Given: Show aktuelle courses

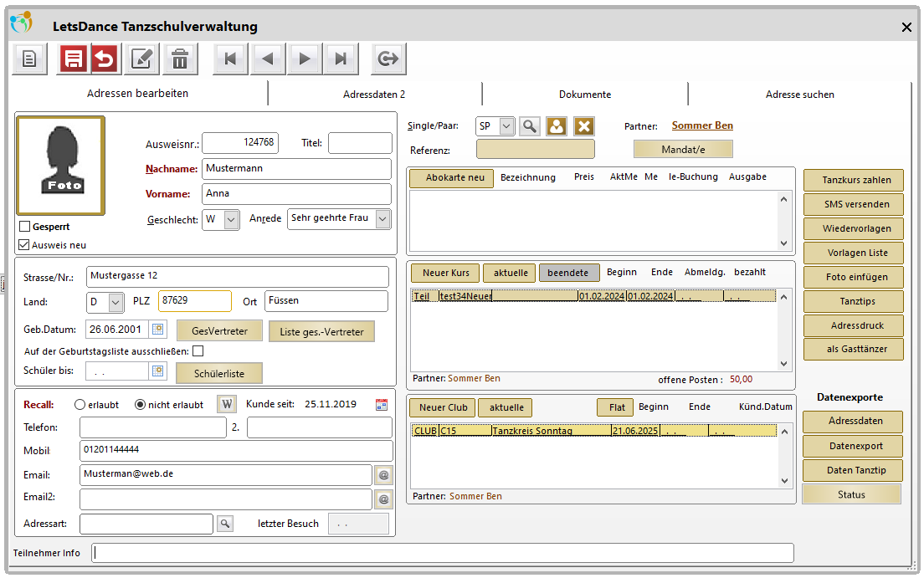Looking at the screenshot, I should pyautogui.click(x=511, y=273).
